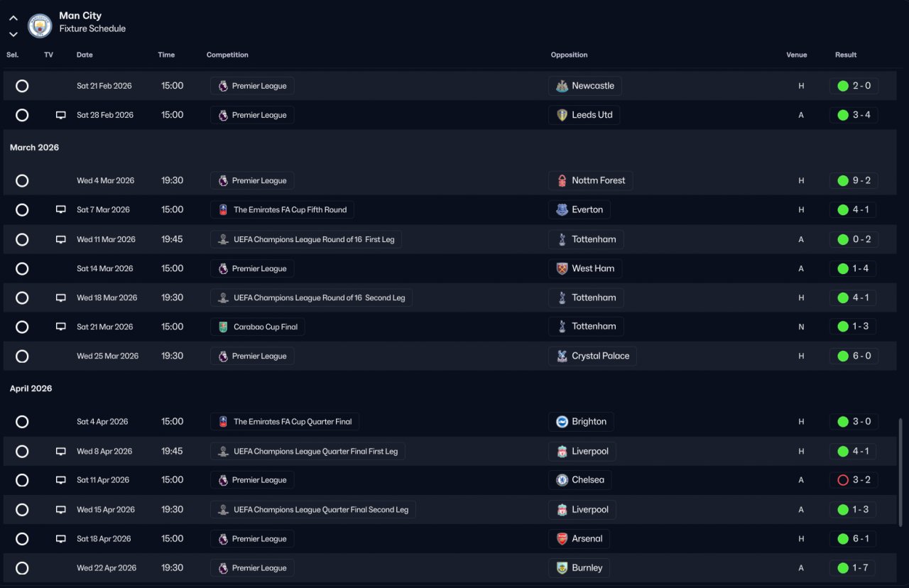Select the Brighton fixture radio button
The image size is (909, 588).
click(x=22, y=421)
